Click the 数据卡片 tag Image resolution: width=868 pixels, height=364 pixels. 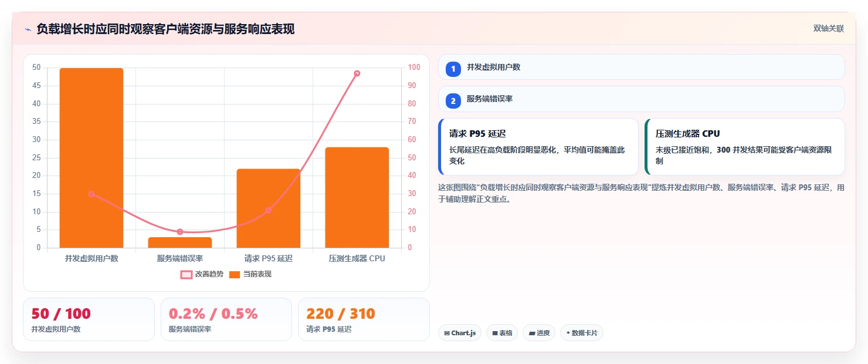click(x=582, y=333)
